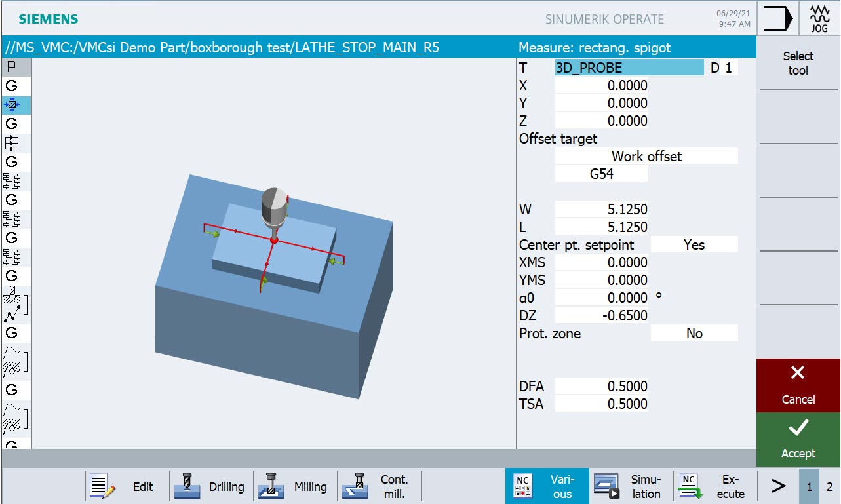The image size is (841, 504).
Task: Open the Various menu softkey
Action: [547, 486]
